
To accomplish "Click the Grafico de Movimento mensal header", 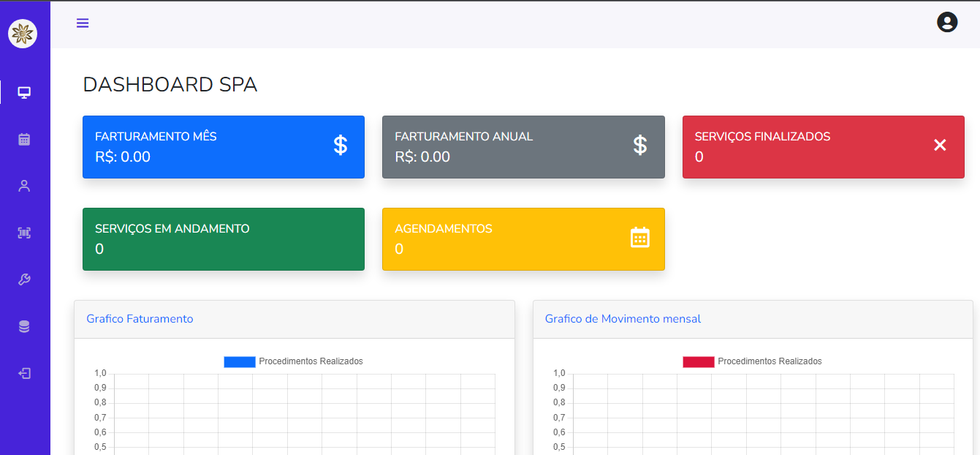I will [x=623, y=319].
